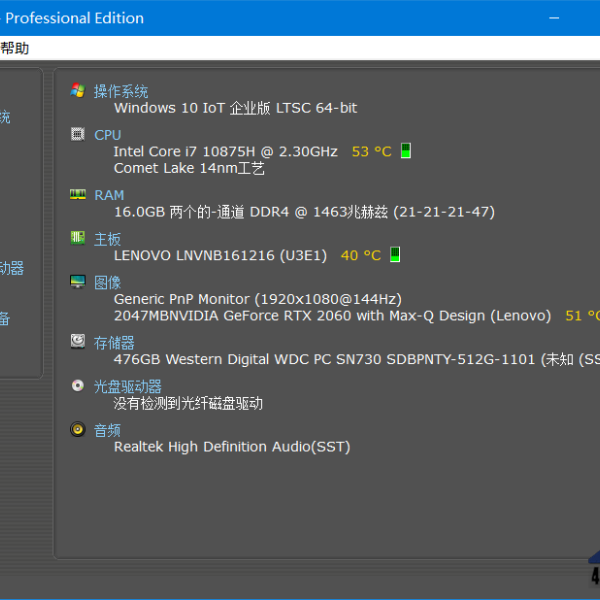600x600 pixels.
Task: Select the Western Digital WDC PC SN730 line
Action: [x=357, y=360]
